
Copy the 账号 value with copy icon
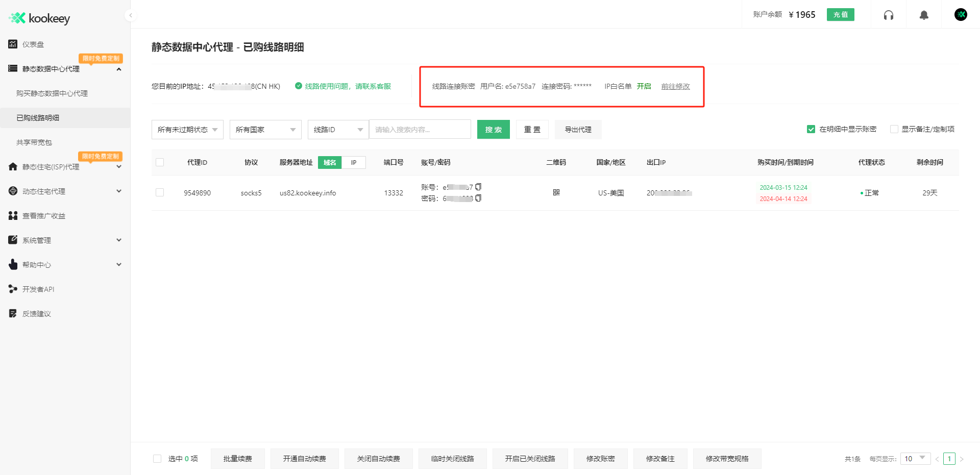478,187
